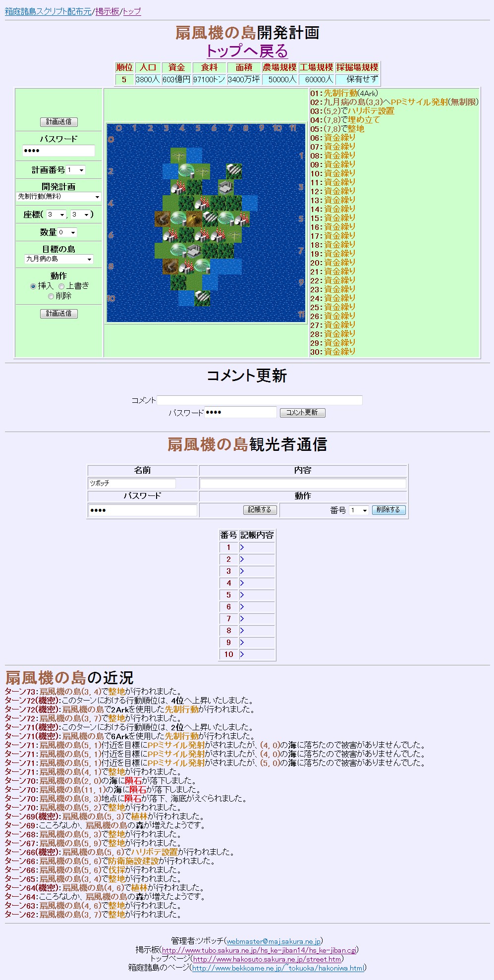Click the plain grass tile in map row 9
The height and width of the screenshot is (980, 494).
pos(194,282)
